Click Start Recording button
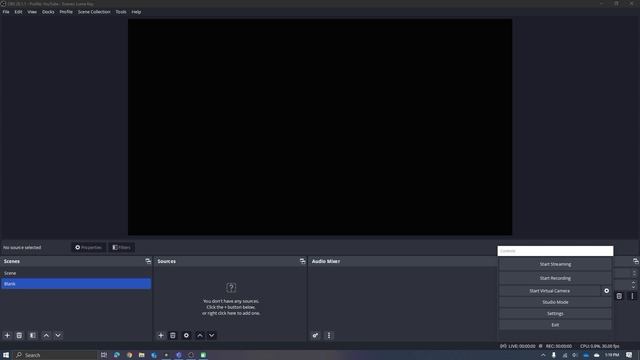 555,278
